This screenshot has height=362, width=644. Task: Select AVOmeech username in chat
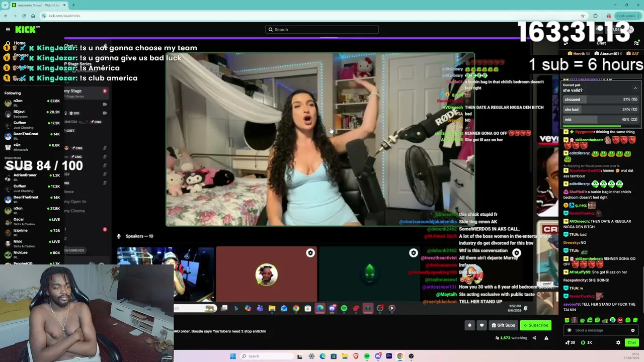click(x=580, y=221)
